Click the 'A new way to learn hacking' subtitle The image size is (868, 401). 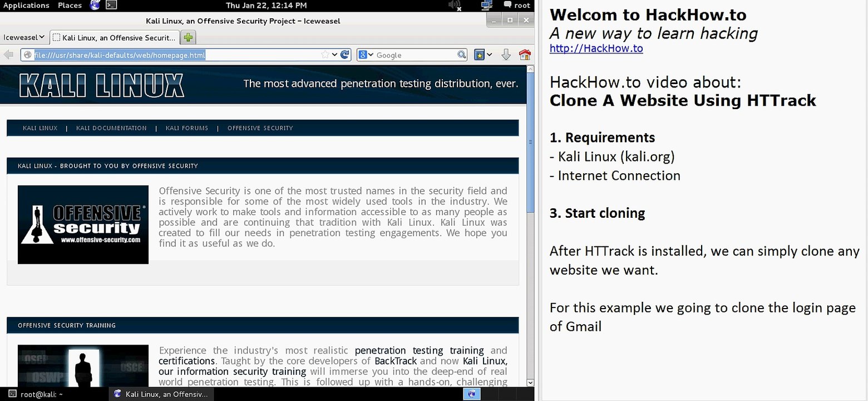pos(654,33)
